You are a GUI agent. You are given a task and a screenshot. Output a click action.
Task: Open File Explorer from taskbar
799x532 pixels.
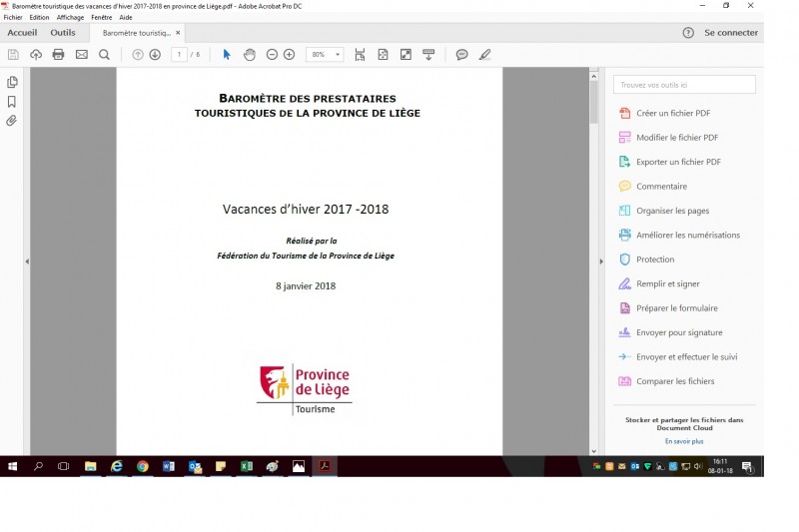90,466
